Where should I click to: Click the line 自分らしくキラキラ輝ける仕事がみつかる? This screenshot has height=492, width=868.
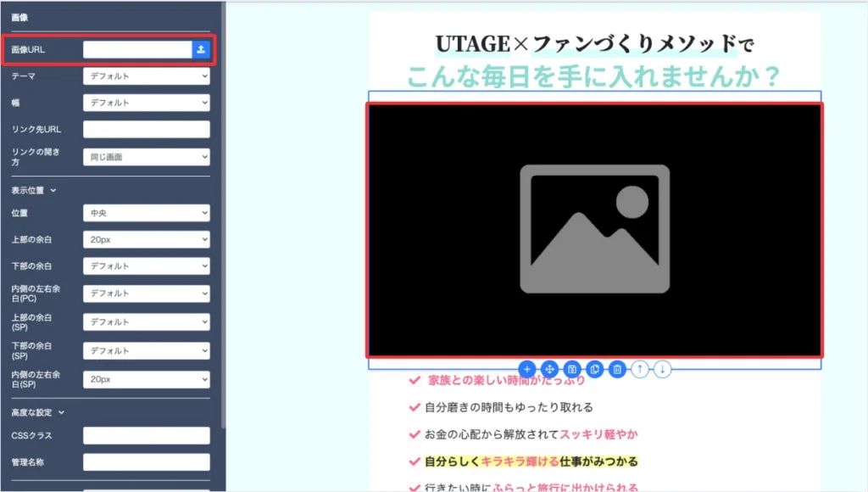pyautogui.click(x=531, y=461)
